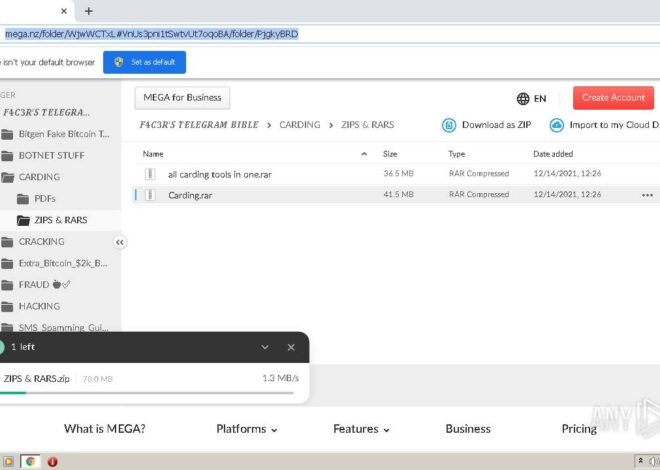Sort files by Name column
This screenshot has height=470, width=660.
(153, 154)
